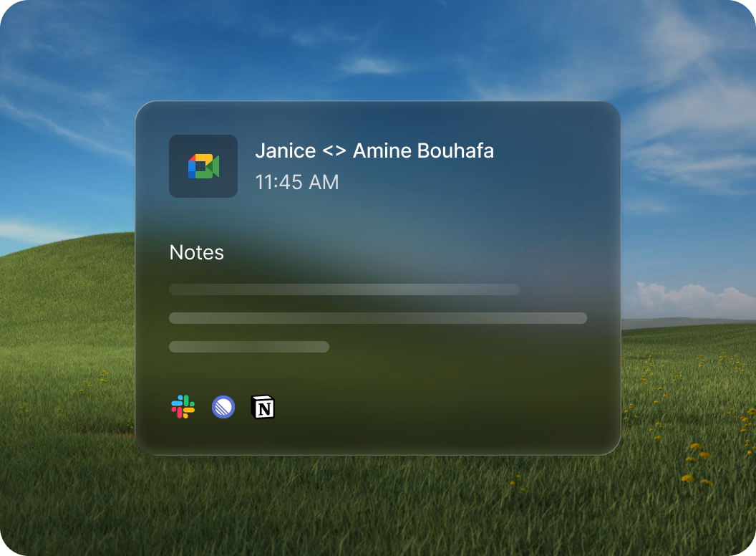Select the Notes heading
Screen dimensions: 756x556
196,252
